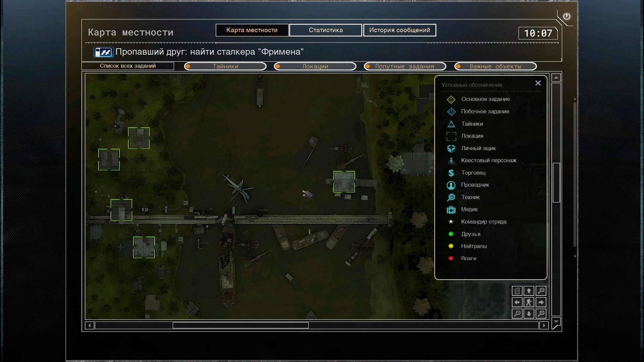Open the Статистика tab
The width and height of the screenshot is (644, 362).
pyautogui.click(x=326, y=30)
